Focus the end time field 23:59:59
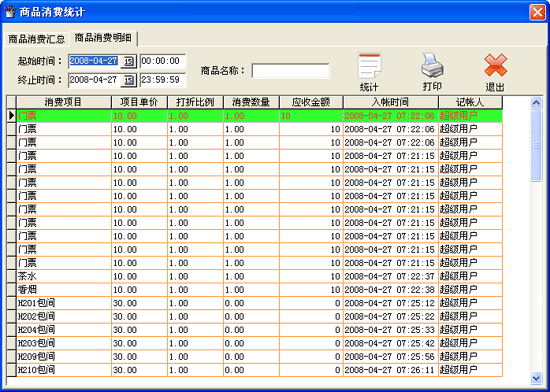The width and height of the screenshot is (550, 392). coord(163,80)
